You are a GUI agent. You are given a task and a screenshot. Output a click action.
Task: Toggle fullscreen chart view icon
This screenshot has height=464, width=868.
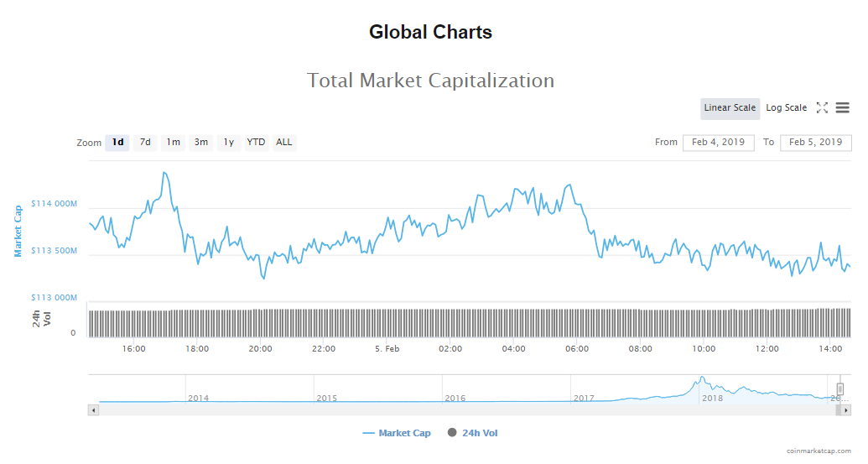pyautogui.click(x=822, y=108)
